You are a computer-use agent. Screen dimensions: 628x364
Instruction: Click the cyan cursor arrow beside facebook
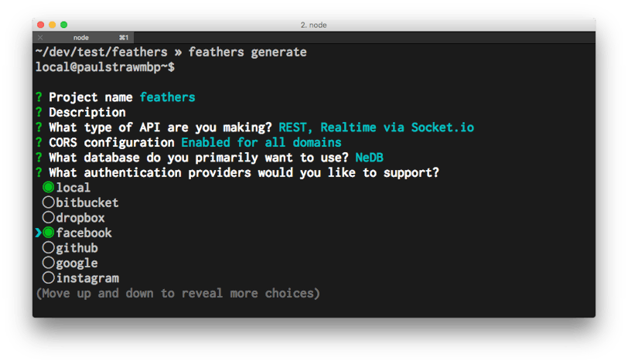click(39, 233)
